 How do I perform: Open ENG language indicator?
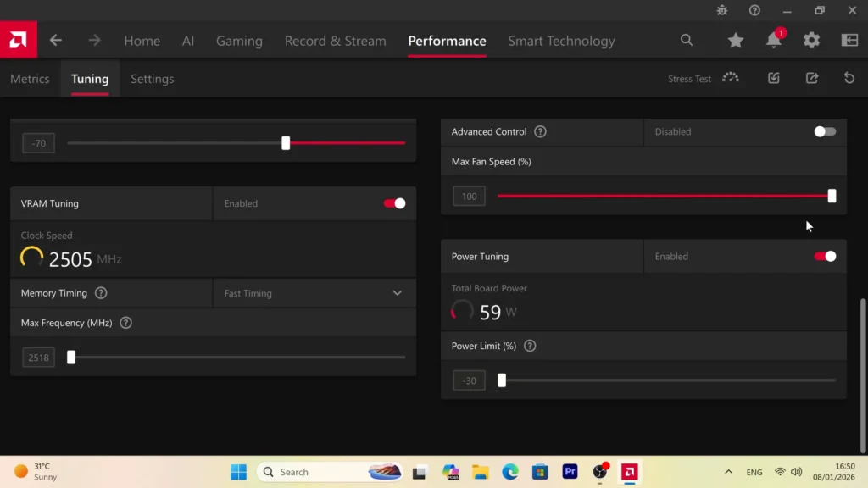pyautogui.click(x=754, y=472)
